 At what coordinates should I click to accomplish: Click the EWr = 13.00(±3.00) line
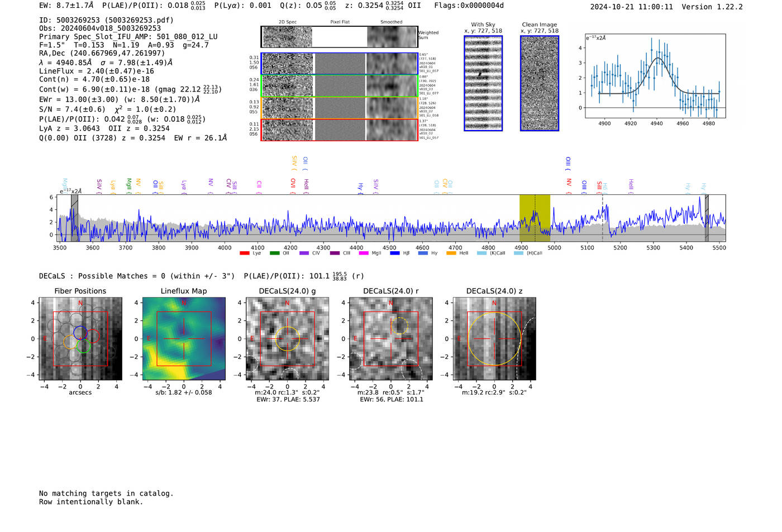point(120,99)
